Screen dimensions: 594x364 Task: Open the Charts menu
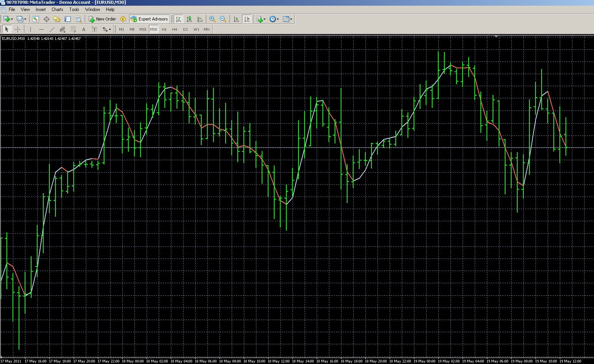pos(57,9)
